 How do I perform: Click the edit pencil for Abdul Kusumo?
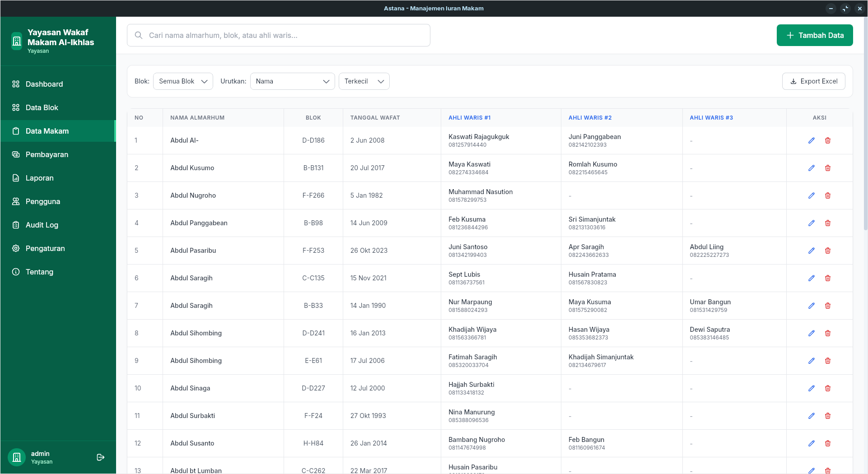(811, 168)
